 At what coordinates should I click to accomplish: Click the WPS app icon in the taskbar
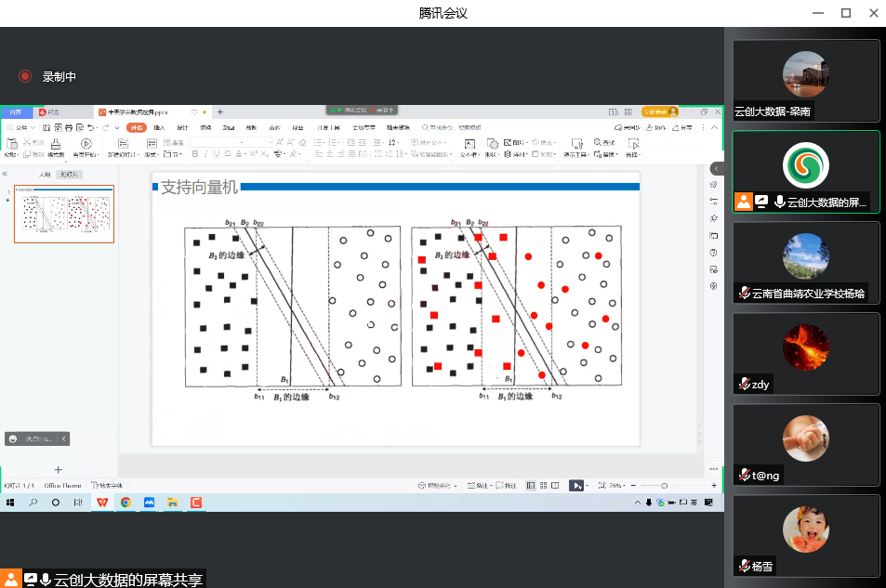click(101, 503)
